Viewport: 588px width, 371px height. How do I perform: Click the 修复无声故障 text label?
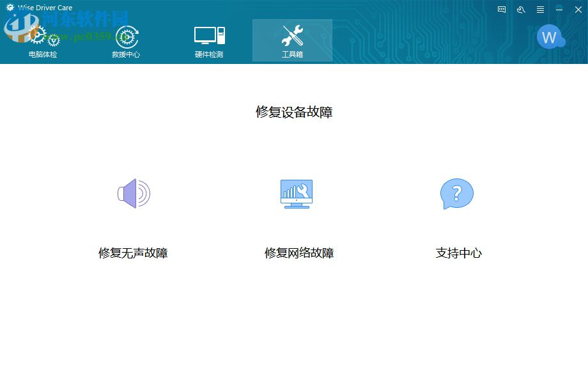pos(132,253)
